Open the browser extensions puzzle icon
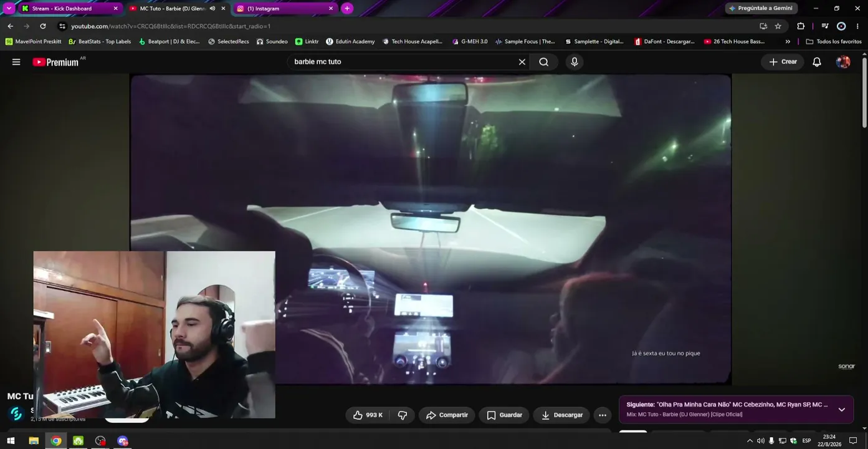868x449 pixels. (801, 26)
